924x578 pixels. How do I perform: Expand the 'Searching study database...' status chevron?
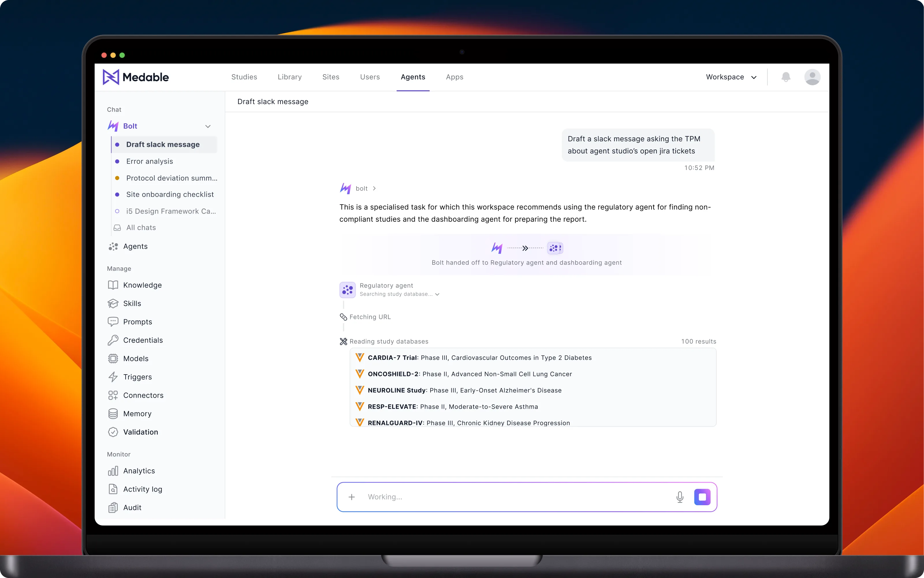pyautogui.click(x=437, y=294)
